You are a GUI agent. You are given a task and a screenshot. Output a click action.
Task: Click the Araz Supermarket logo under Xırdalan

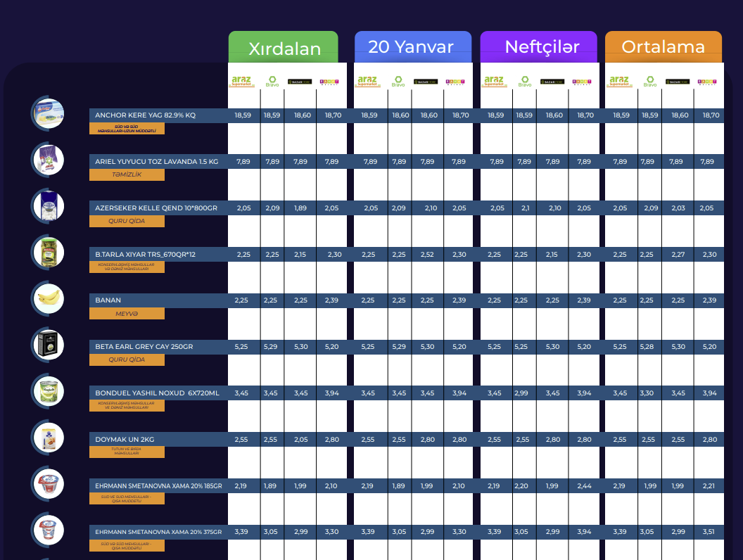242,82
